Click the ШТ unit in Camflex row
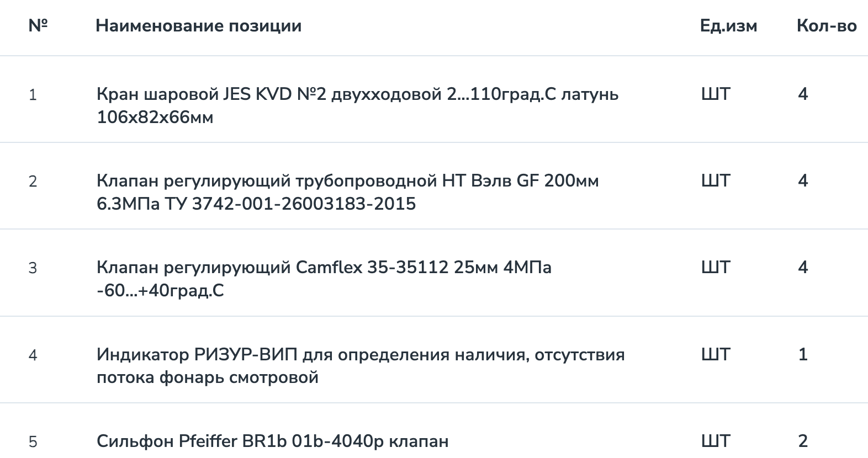 pyautogui.click(x=716, y=268)
